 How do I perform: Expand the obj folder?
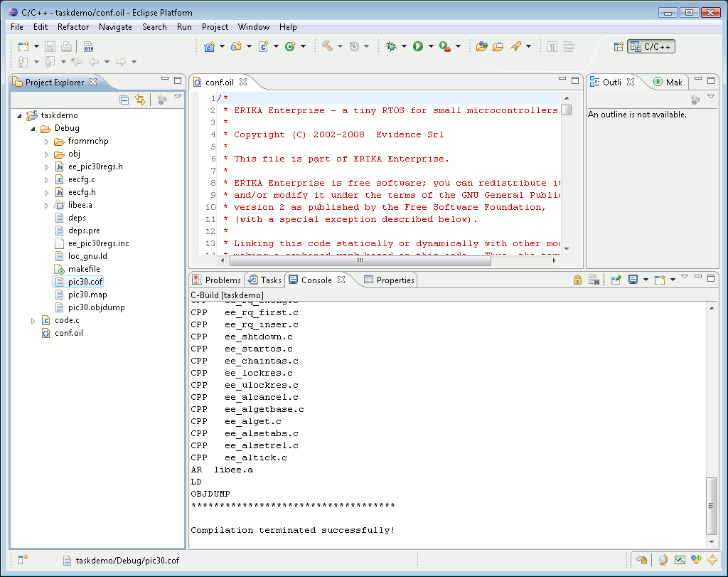(x=46, y=154)
